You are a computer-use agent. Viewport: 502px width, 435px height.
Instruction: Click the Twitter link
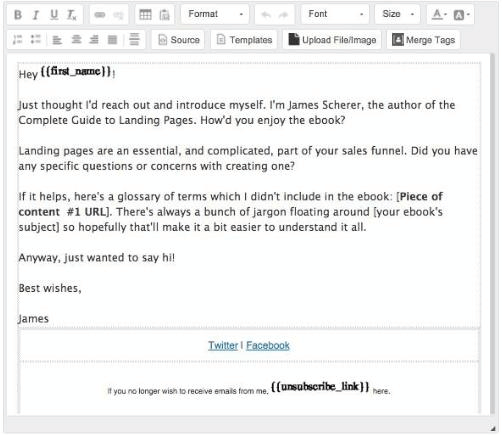[223, 345]
